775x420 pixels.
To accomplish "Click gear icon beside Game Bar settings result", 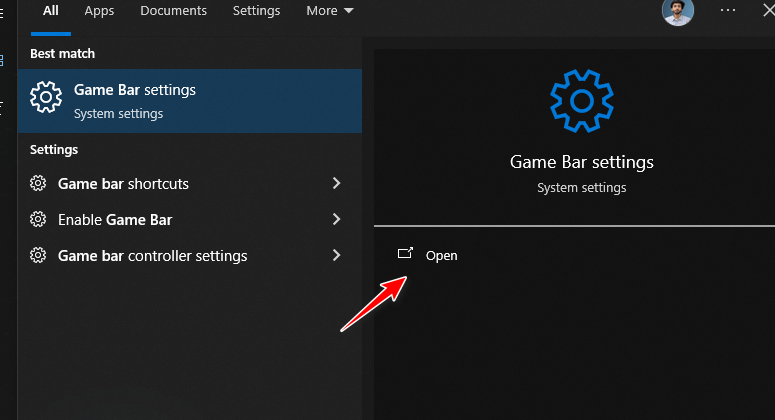I will coord(46,97).
